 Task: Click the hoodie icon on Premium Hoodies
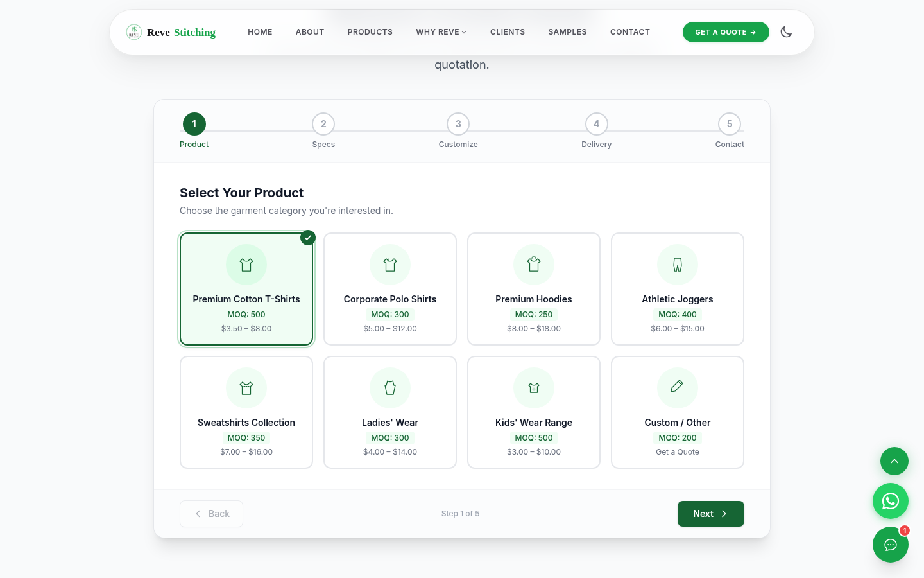click(534, 265)
